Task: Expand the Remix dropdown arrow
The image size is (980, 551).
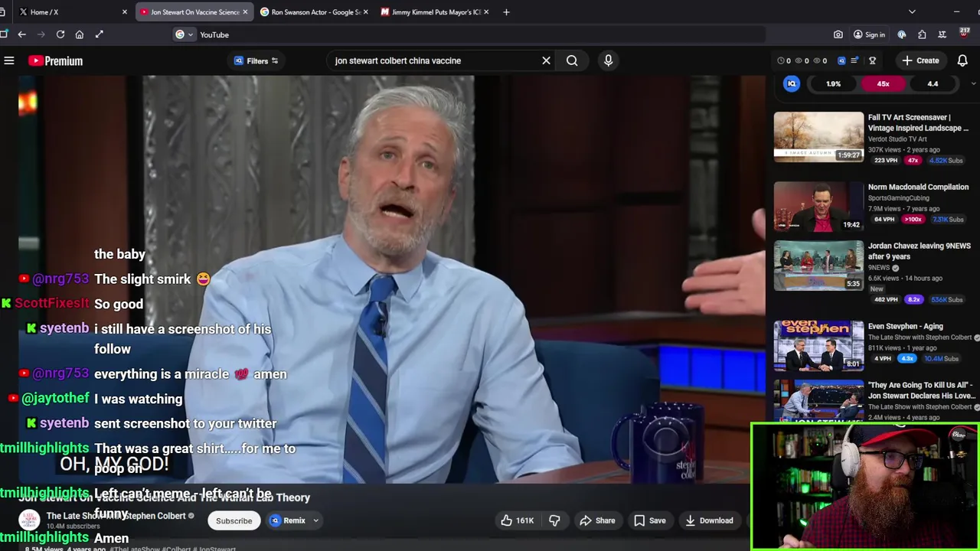Action: point(315,520)
